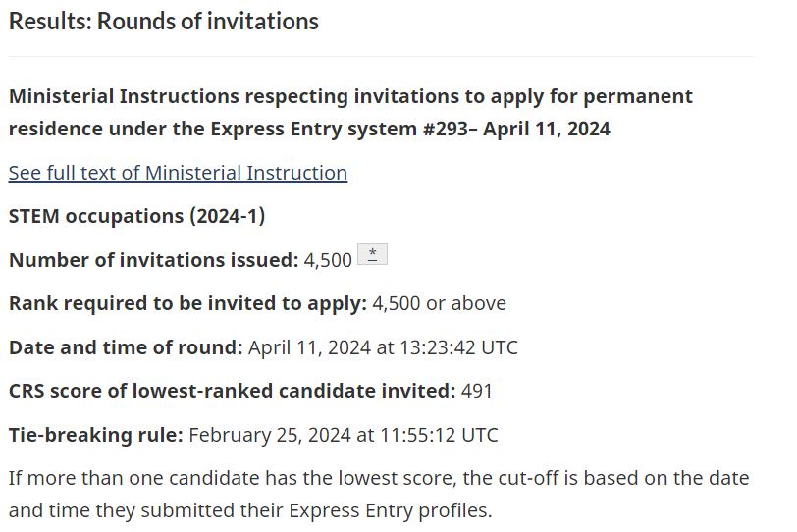Click the April 11, 2024 date in heading
797x532 pixels.
pos(547,129)
